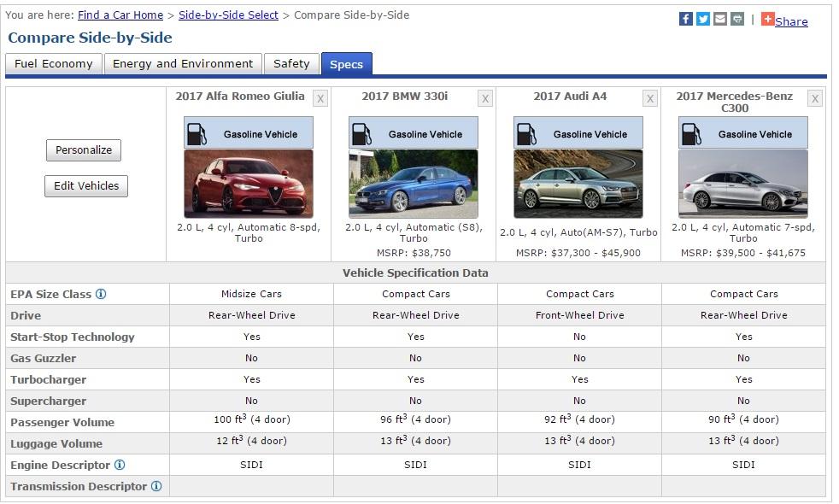This screenshot has width=839, height=504.
Task: Open the Share link
Action: coord(791,21)
